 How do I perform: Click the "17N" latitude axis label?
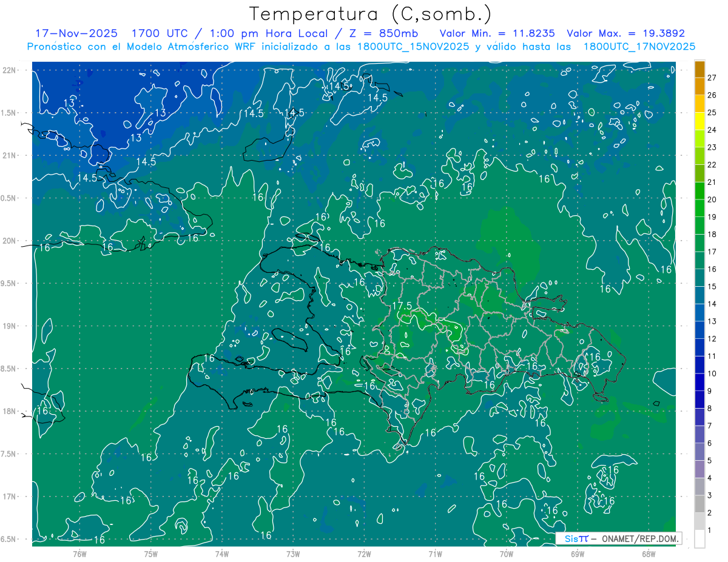10,497
